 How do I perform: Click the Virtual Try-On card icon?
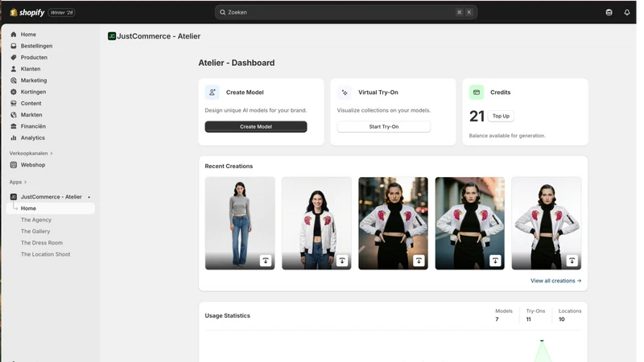tap(345, 93)
